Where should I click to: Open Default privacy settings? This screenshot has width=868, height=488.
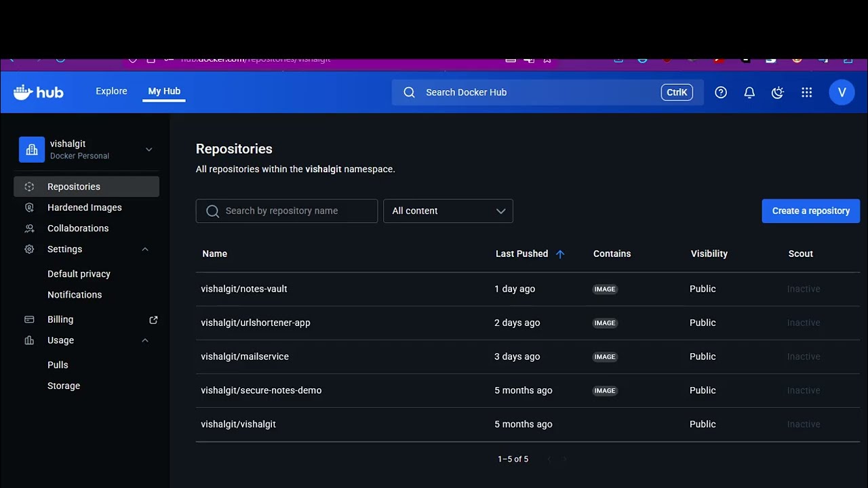[x=79, y=274]
